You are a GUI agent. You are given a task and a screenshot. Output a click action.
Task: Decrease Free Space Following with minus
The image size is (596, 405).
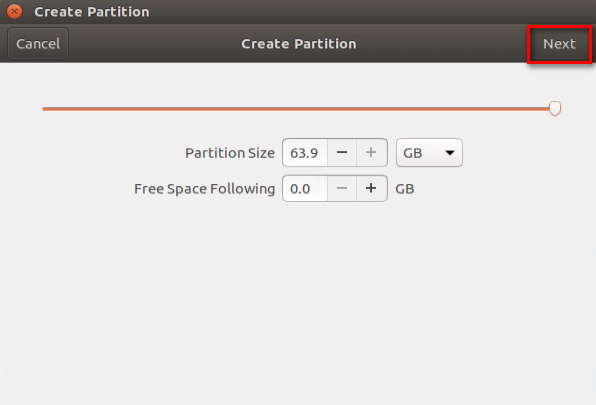pos(342,188)
